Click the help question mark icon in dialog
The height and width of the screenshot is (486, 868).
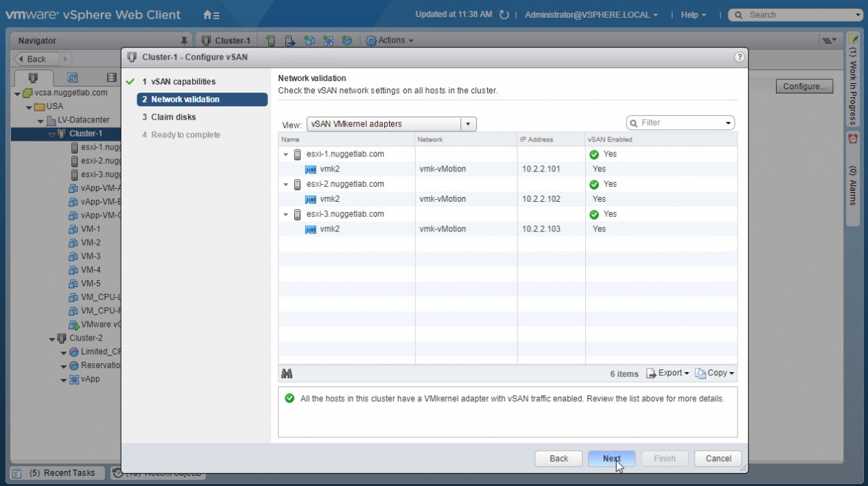pos(739,57)
